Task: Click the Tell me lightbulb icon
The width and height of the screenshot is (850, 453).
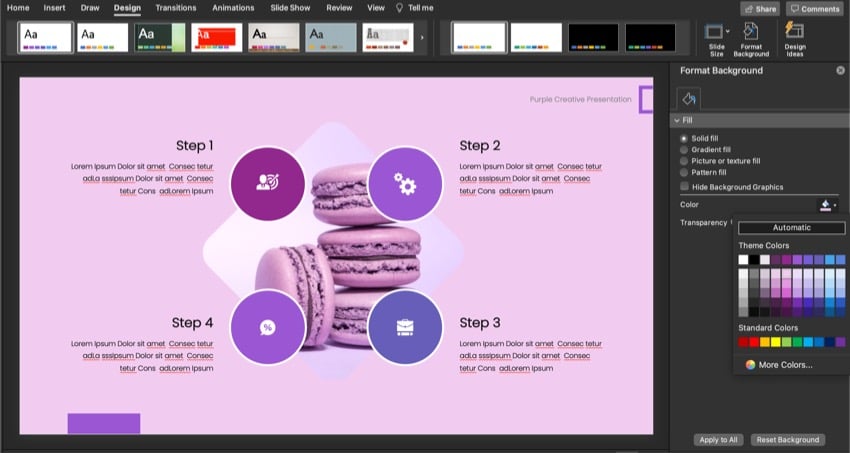Action: click(x=400, y=8)
